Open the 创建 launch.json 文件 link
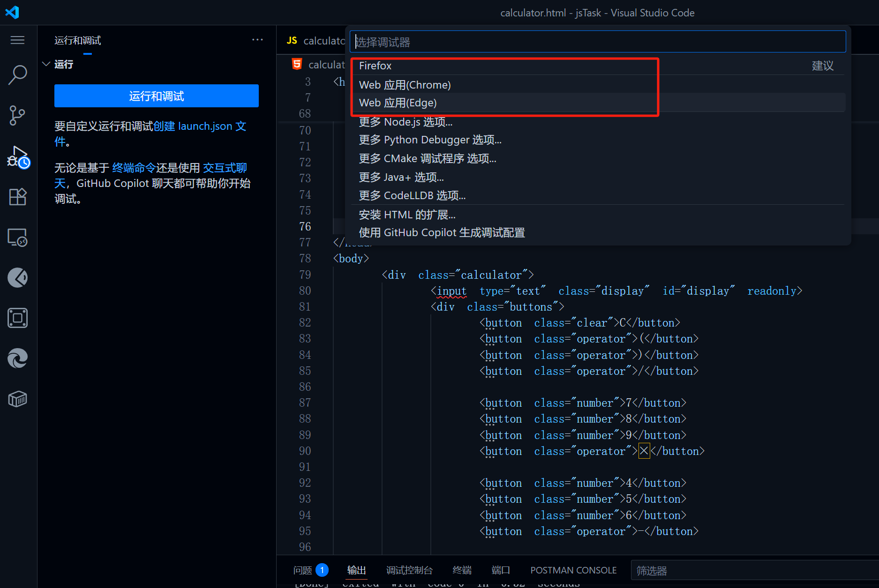Image resolution: width=879 pixels, height=588 pixels. point(200,126)
